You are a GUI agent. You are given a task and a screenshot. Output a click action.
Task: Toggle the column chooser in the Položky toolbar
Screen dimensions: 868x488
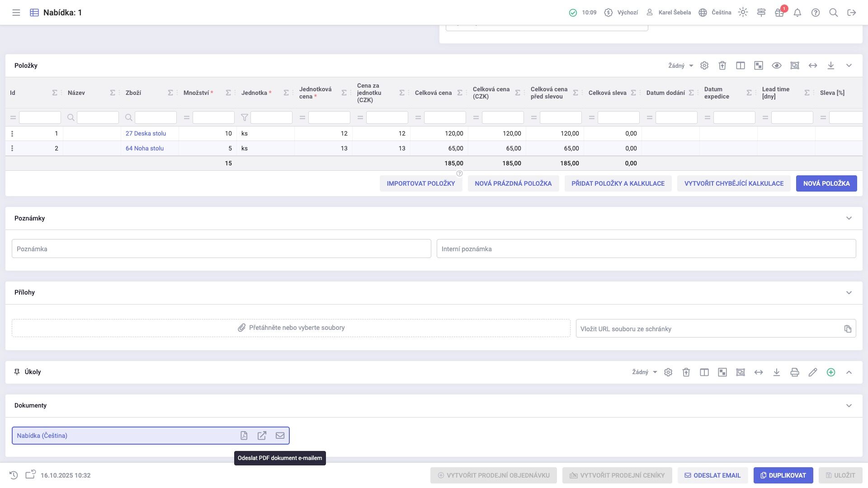coord(740,66)
